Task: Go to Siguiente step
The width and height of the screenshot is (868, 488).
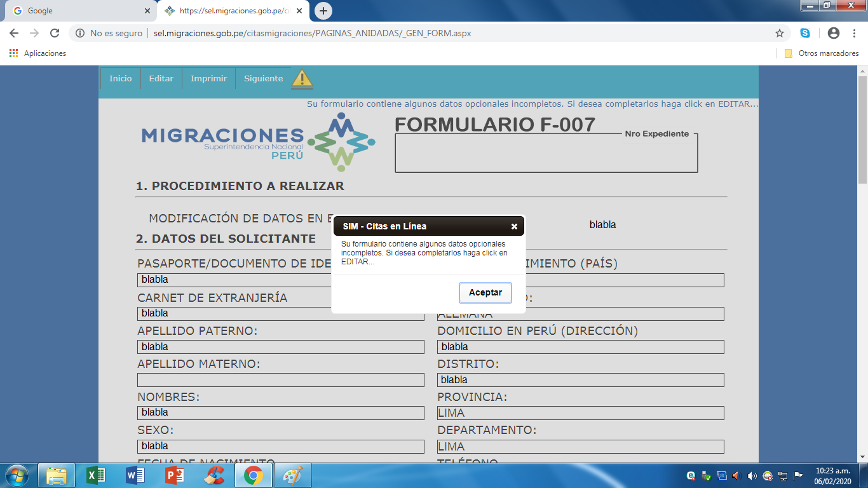Action: pyautogui.click(x=263, y=78)
